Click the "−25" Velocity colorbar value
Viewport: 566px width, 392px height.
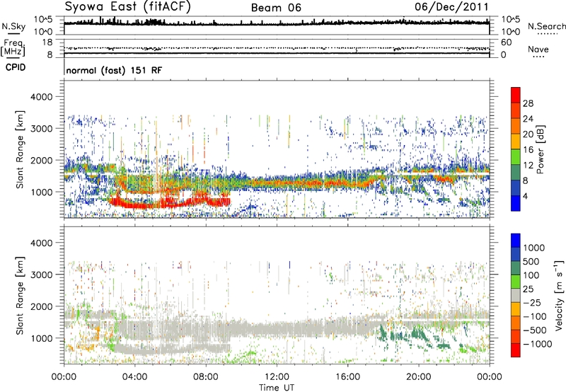[x=531, y=302]
